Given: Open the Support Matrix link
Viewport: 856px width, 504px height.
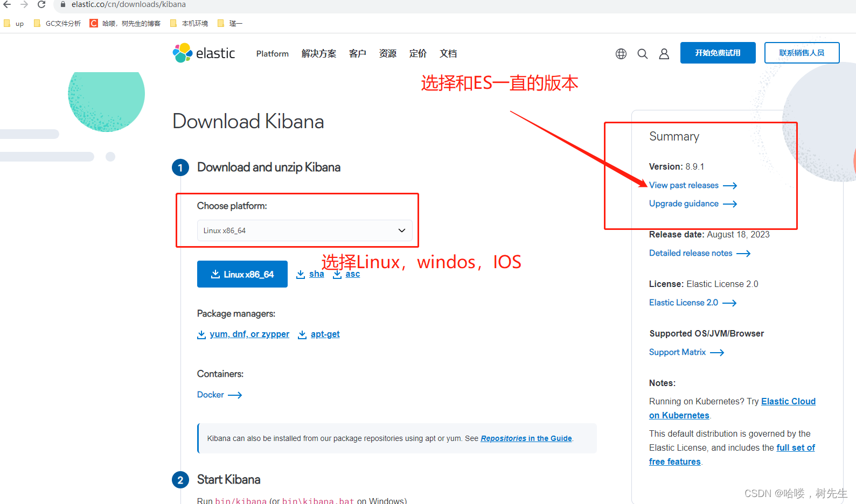Looking at the screenshot, I should pyautogui.click(x=678, y=352).
